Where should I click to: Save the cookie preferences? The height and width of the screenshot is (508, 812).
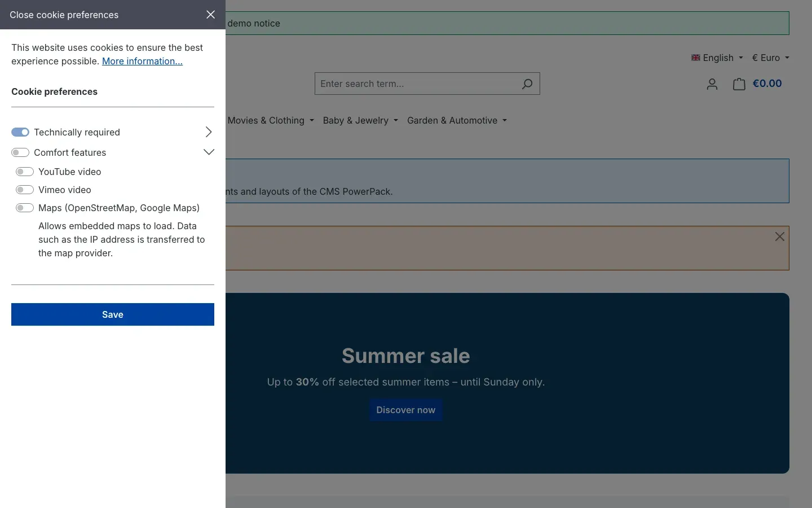click(113, 314)
